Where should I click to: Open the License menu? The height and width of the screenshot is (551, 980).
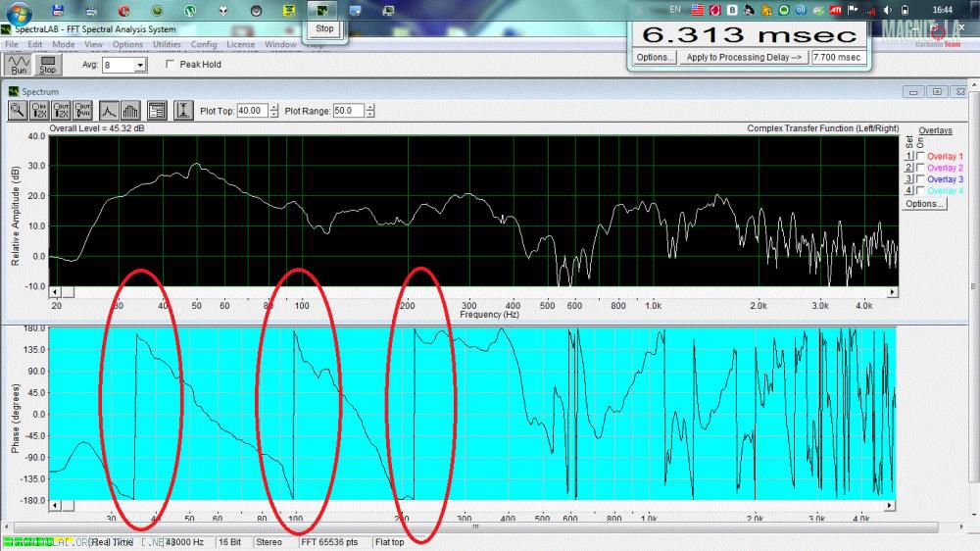pos(241,44)
